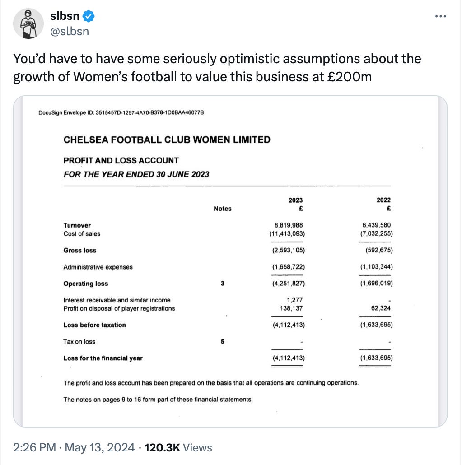Click the slbsn display name

(65, 16)
